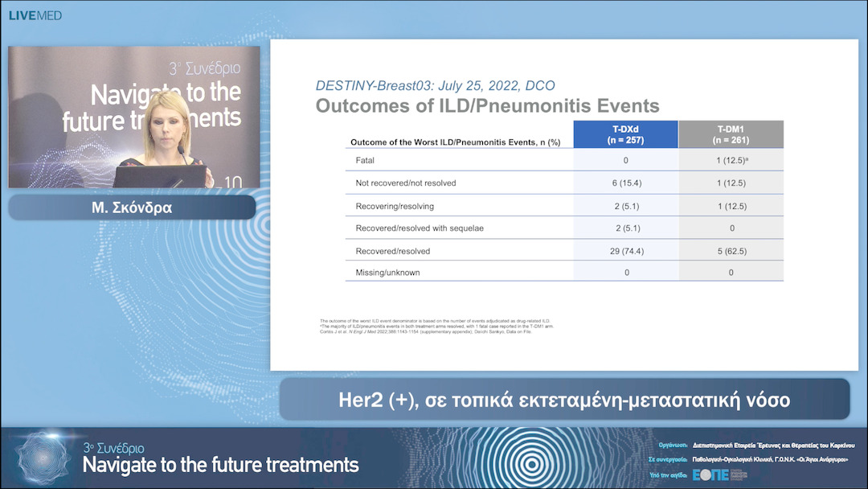868x489 pixels.
Task: Select the T-DM1 column header
Action: tap(731, 134)
